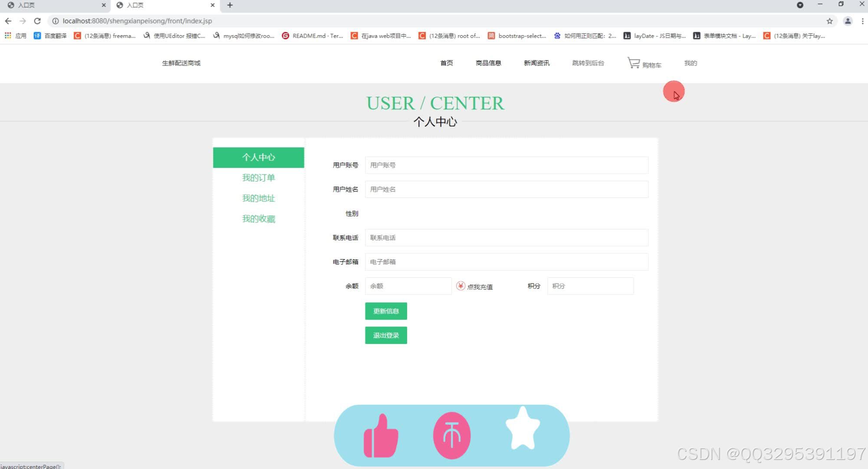Click the refresh/reload page icon
868x469 pixels.
point(37,20)
